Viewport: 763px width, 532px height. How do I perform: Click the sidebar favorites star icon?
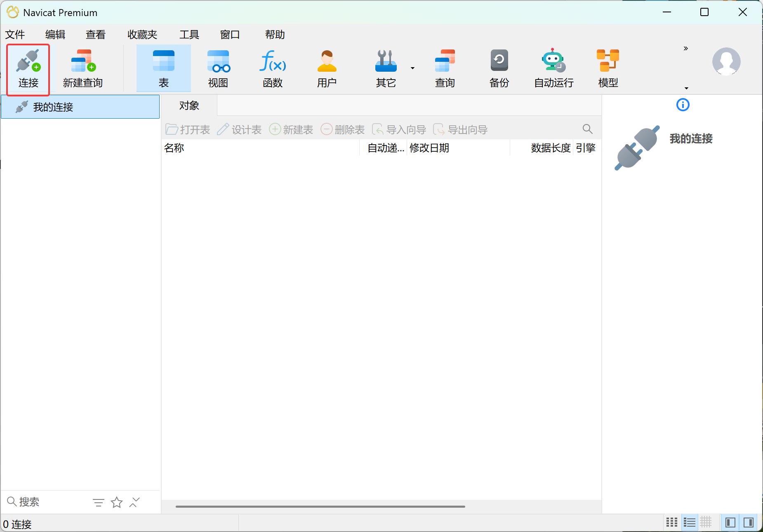pos(117,502)
